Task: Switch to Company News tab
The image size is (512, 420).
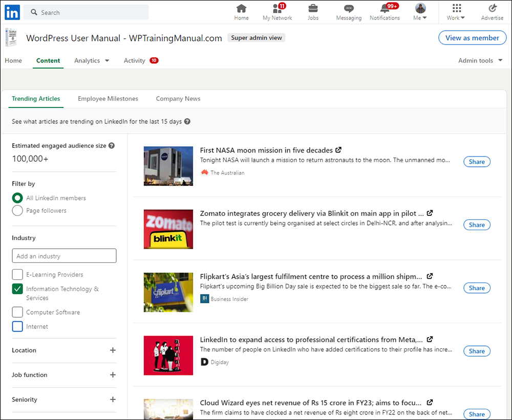Action: 178,99
